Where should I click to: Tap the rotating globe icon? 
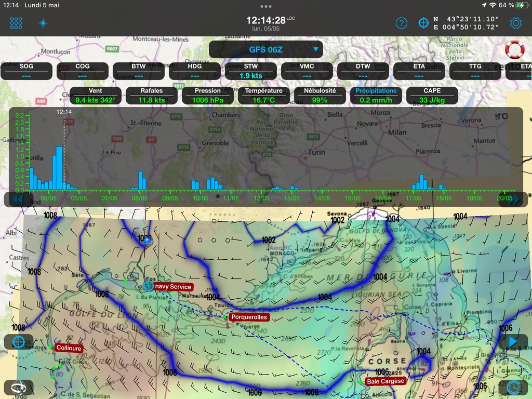point(19,387)
